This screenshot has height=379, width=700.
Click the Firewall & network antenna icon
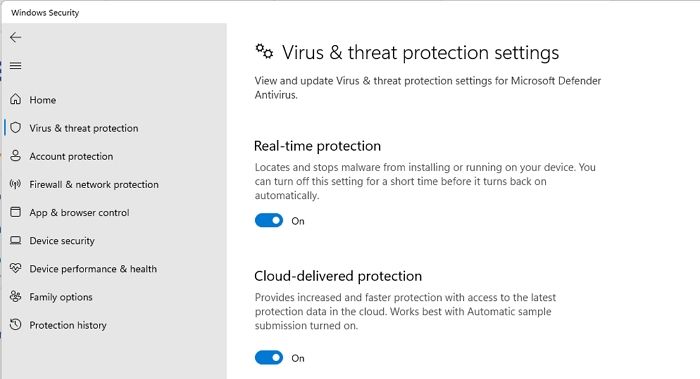(x=16, y=184)
